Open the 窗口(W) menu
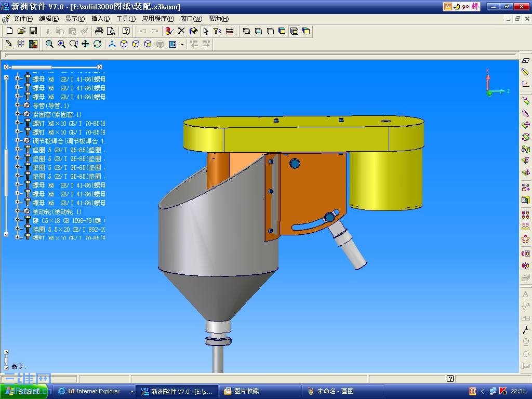This screenshot has width=532, height=399. click(x=191, y=19)
